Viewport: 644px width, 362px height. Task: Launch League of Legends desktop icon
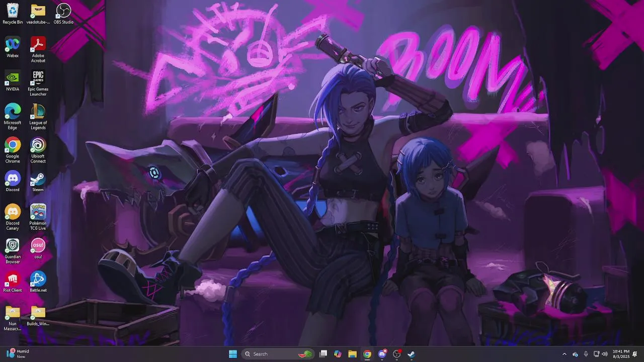coord(38,117)
